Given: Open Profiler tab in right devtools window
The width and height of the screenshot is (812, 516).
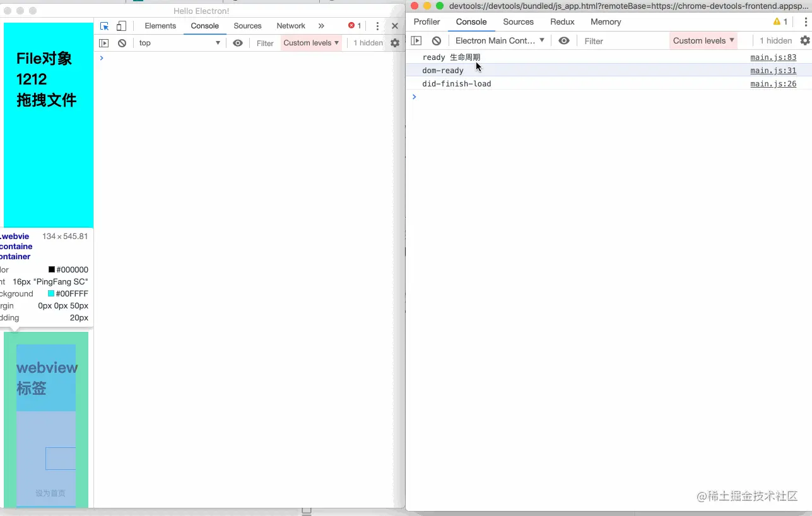Looking at the screenshot, I should pyautogui.click(x=427, y=21).
